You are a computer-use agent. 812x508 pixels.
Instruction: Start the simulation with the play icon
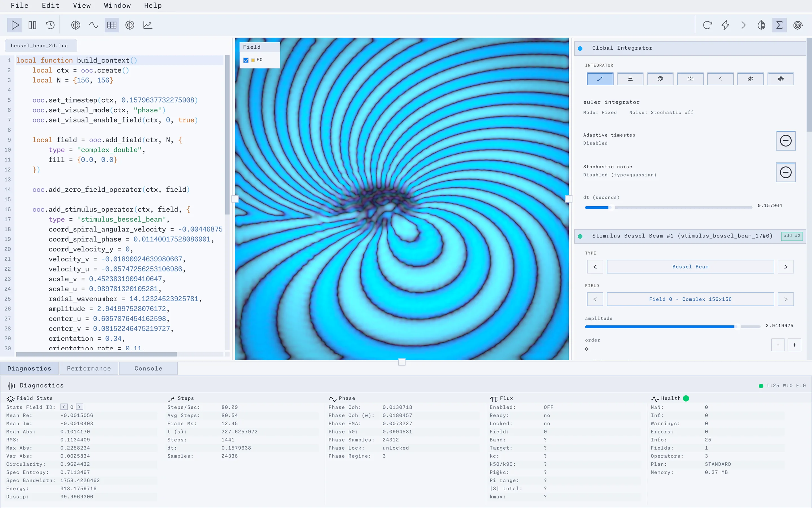[14, 25]
